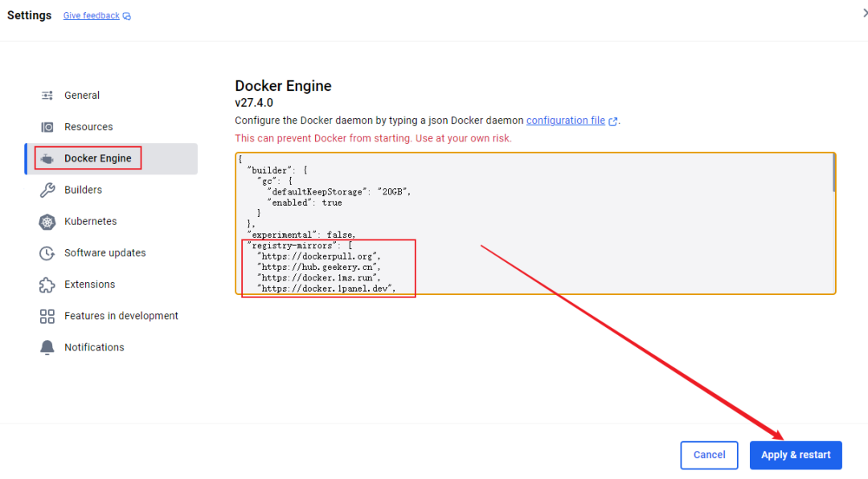
Task: Click the JSON editor vertical scrollbar
Action: coord(833,174)
